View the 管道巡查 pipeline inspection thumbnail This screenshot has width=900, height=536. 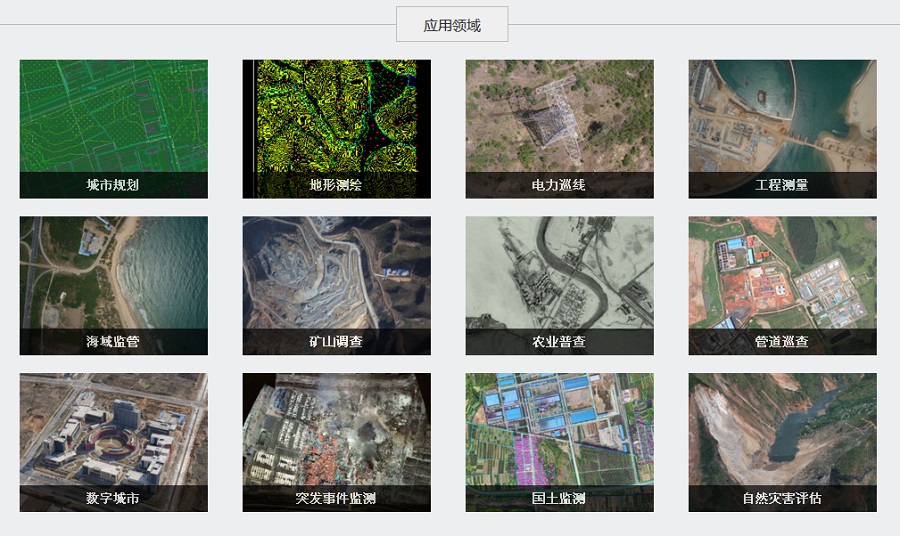(782, 286)
